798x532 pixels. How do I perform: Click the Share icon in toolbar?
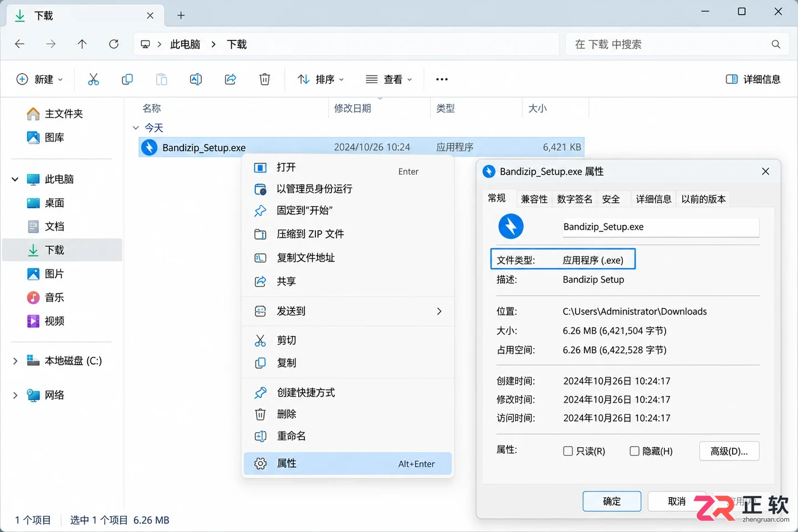(231, 79)
